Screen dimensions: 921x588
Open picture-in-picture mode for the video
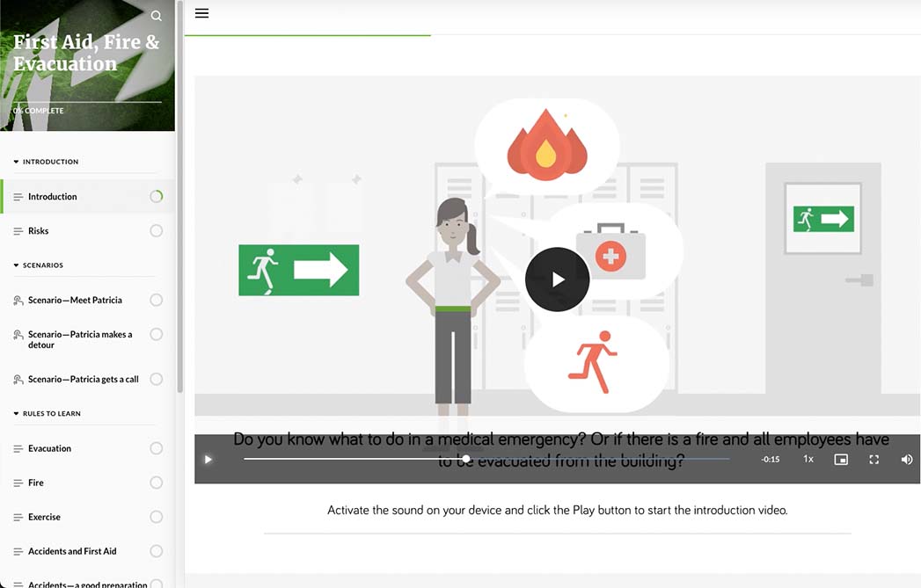click(840, 459)
